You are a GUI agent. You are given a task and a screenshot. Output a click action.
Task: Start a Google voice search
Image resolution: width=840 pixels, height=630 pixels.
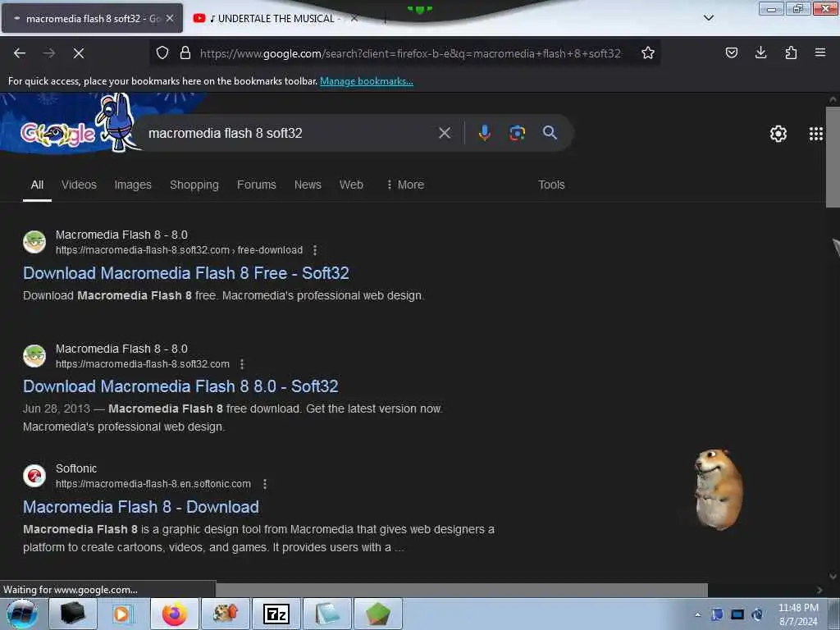(x=484, y=133)
